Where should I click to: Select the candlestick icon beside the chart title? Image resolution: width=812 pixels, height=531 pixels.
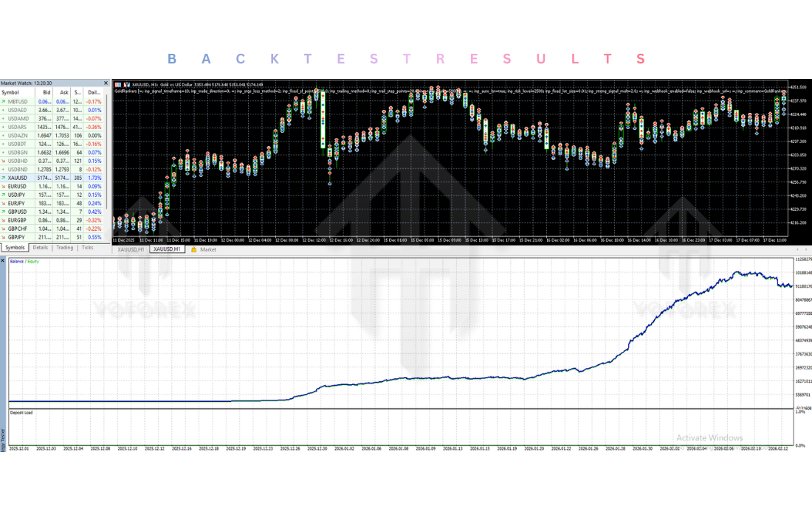pyautogui.click(x=127, y=85)
